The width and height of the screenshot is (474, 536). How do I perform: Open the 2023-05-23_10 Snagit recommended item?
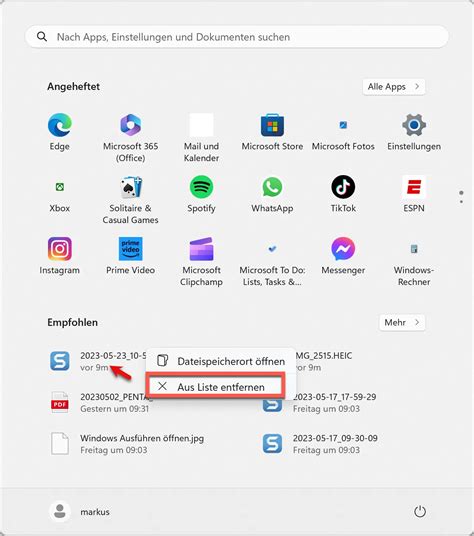click(x=97, y=361)
